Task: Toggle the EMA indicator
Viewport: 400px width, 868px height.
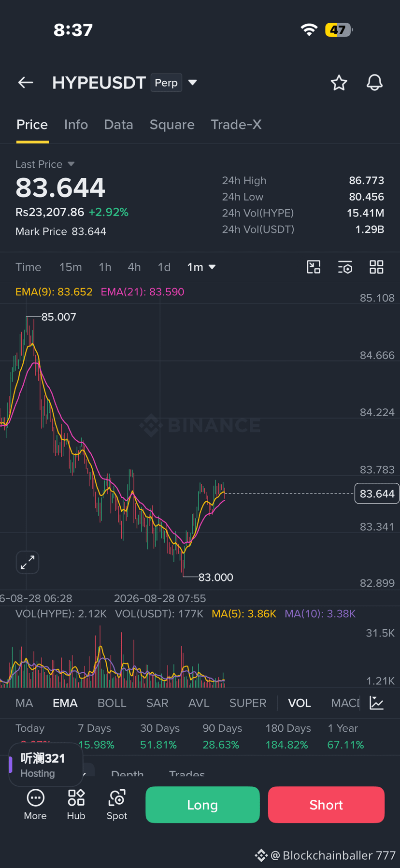Action: (65, 703)
